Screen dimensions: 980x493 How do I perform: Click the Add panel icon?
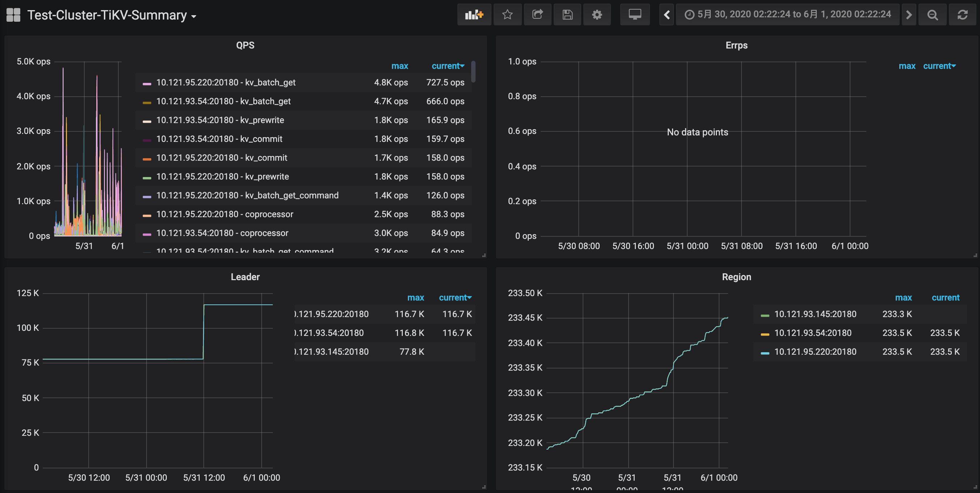(x=474, y=15)
